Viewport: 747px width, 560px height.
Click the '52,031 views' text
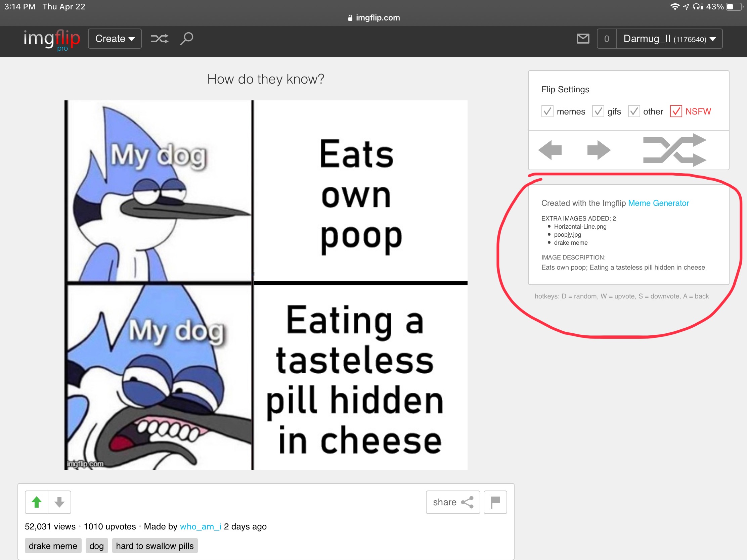point(50,526)
